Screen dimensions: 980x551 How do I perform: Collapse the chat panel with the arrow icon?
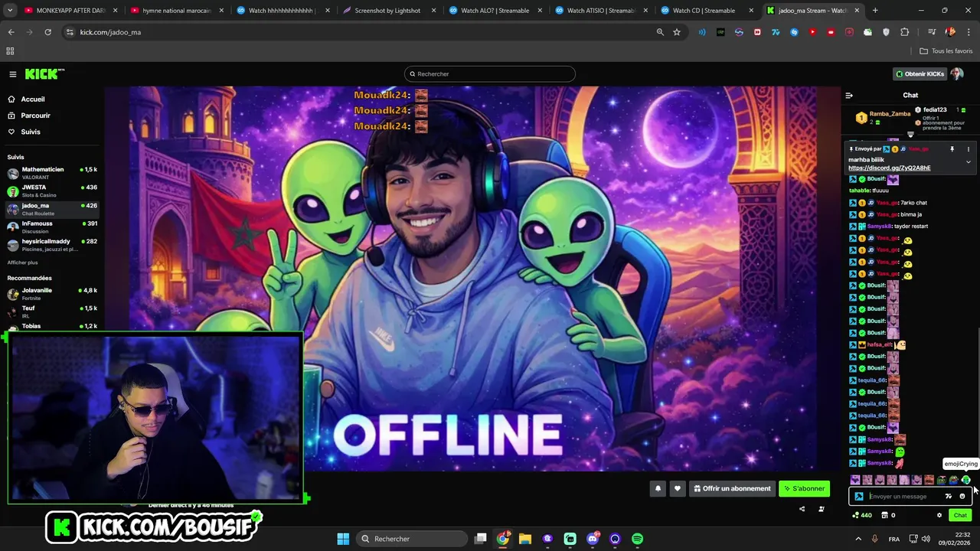[x=848, y=95]
